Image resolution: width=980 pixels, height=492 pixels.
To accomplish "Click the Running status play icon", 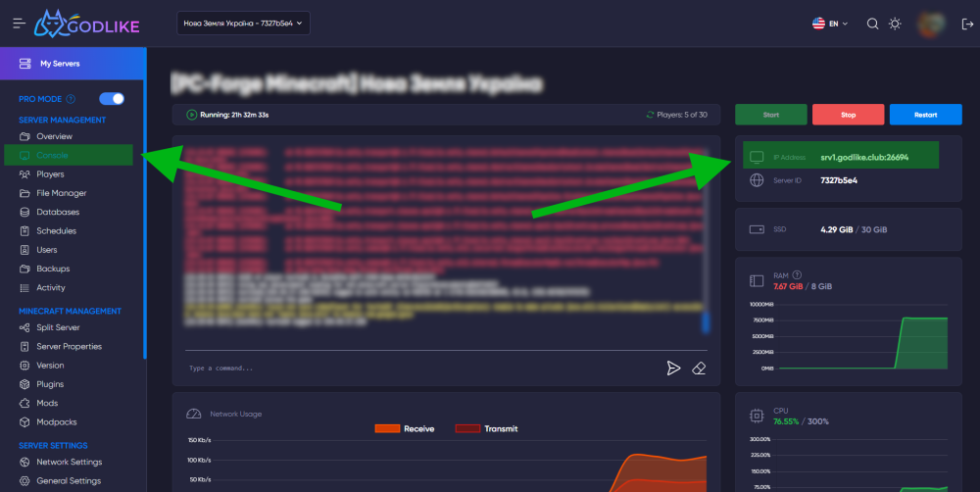I will [x=192, y=115].
